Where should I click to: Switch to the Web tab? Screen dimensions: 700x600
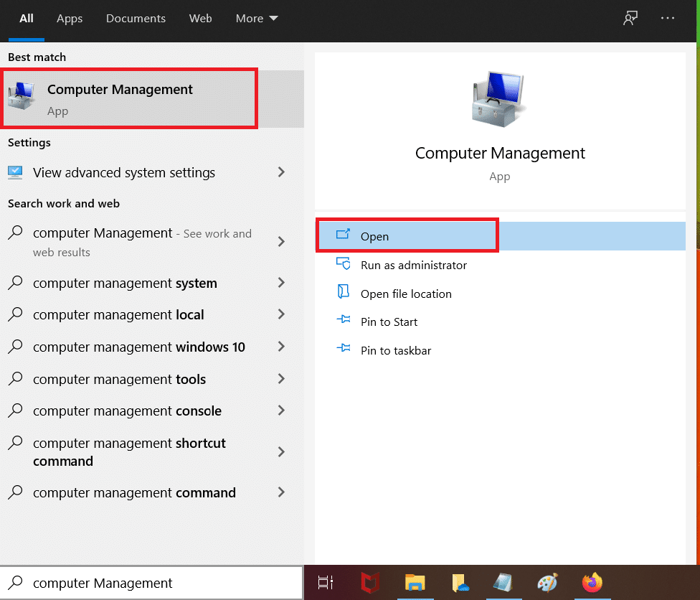[200, 18]
